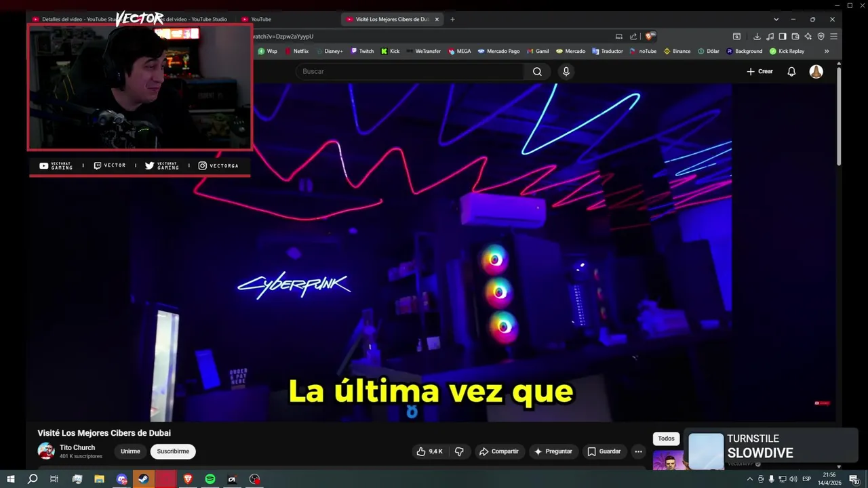The height and width of the screenshot is (488, 868).
Task: Click the Brave Shields lion icon
Action: click(649, 36)
